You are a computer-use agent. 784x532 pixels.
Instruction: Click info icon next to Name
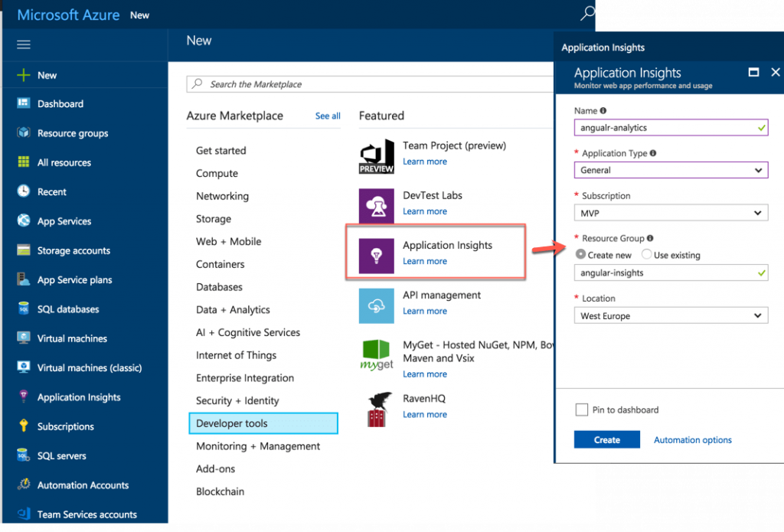coord(603,110)
